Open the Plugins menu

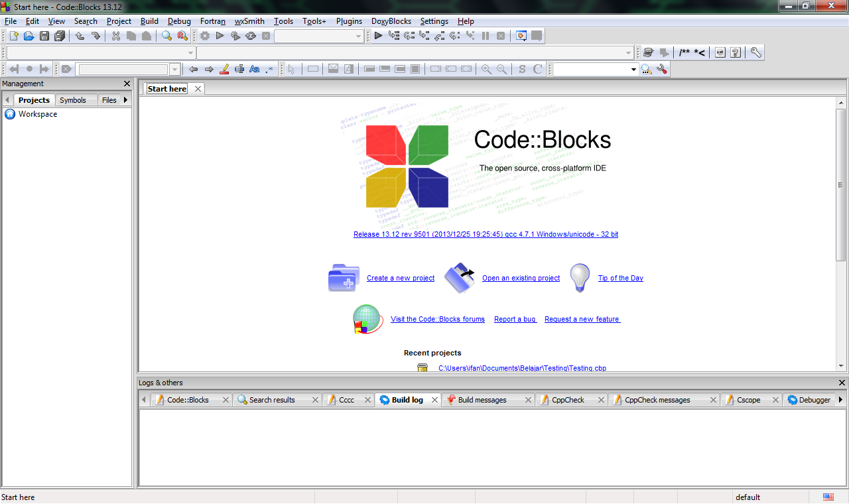(350, 21)
